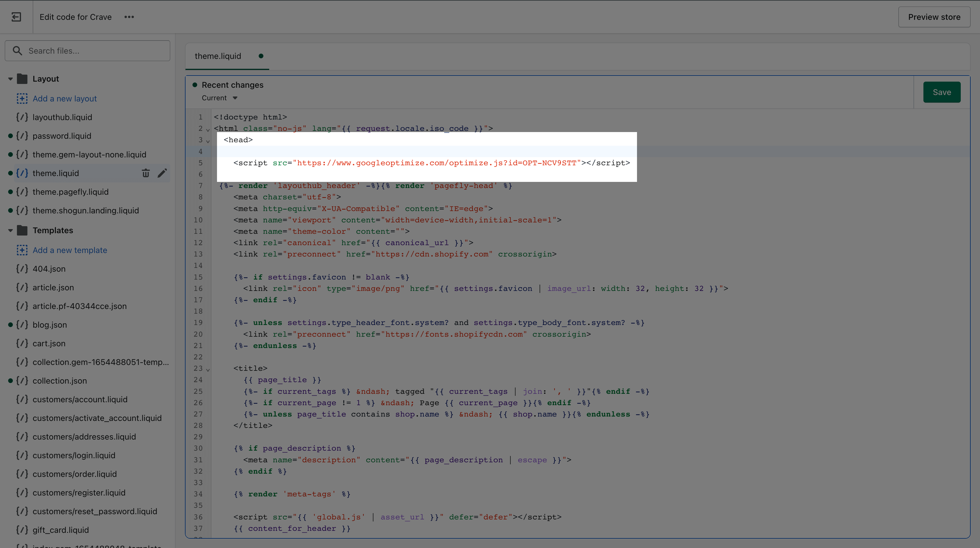The width and height of the screenshot is (980, 548).
Task: Click the Add a new layout plus icon
Action: point(22,99)
